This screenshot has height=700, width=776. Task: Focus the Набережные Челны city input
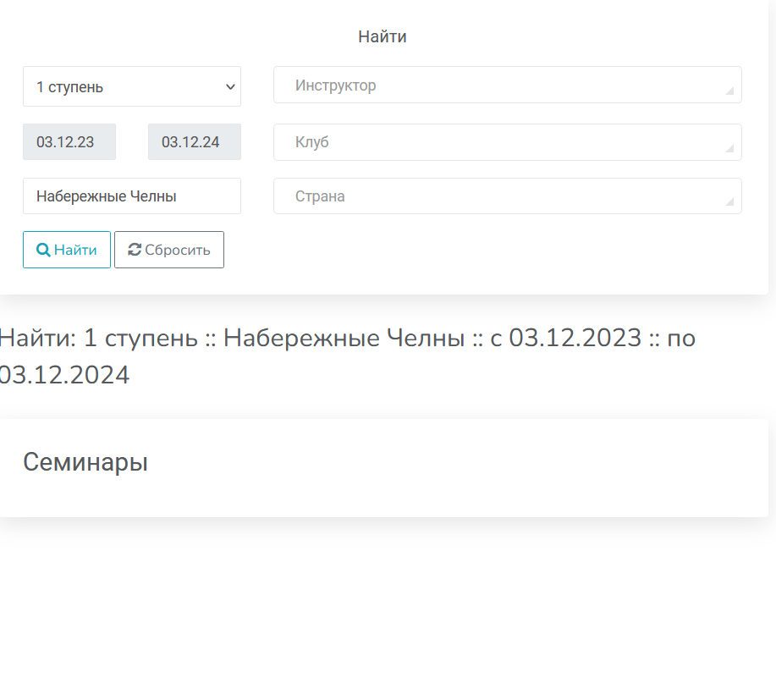(131, 196)
